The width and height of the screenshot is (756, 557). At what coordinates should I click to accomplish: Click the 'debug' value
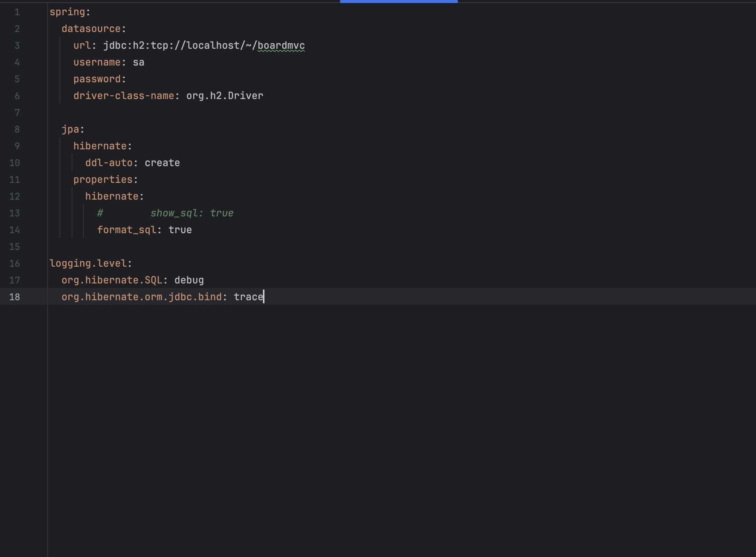coord(189,280)
